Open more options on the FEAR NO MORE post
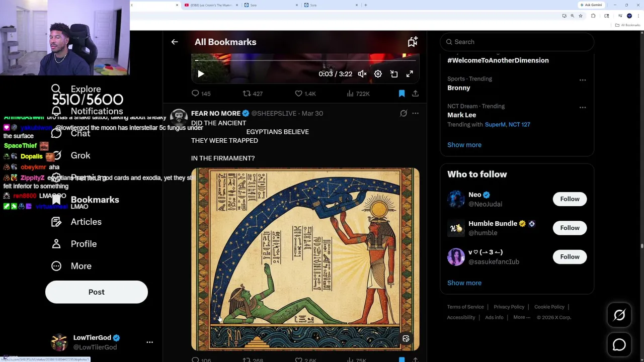644x362 pixels. [x=415, y=114]
